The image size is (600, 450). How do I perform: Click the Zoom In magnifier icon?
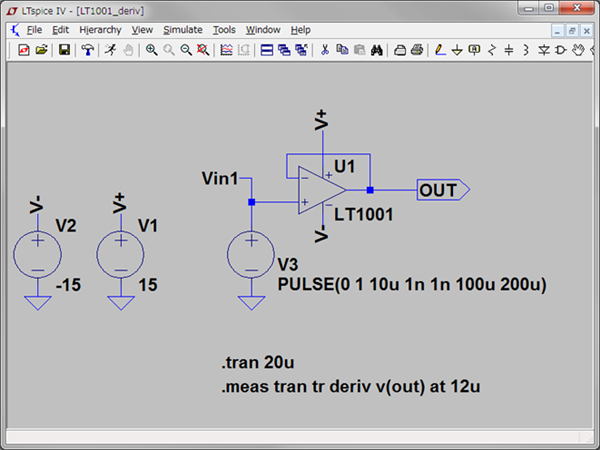(x=151, y=49)
